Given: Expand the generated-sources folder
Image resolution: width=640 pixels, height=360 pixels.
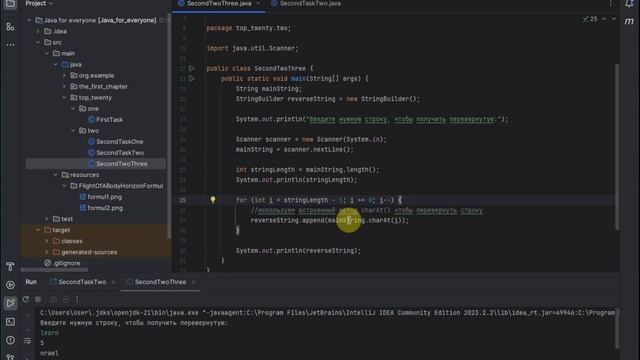Looking at the screenshot, I should pos(47,252).
